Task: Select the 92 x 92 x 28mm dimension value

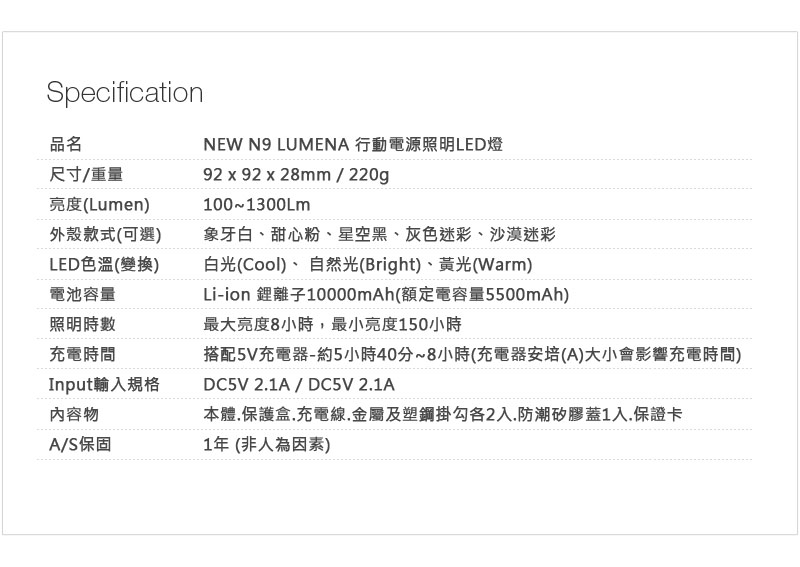Action: pyautogui.click(x=267, y=175)
